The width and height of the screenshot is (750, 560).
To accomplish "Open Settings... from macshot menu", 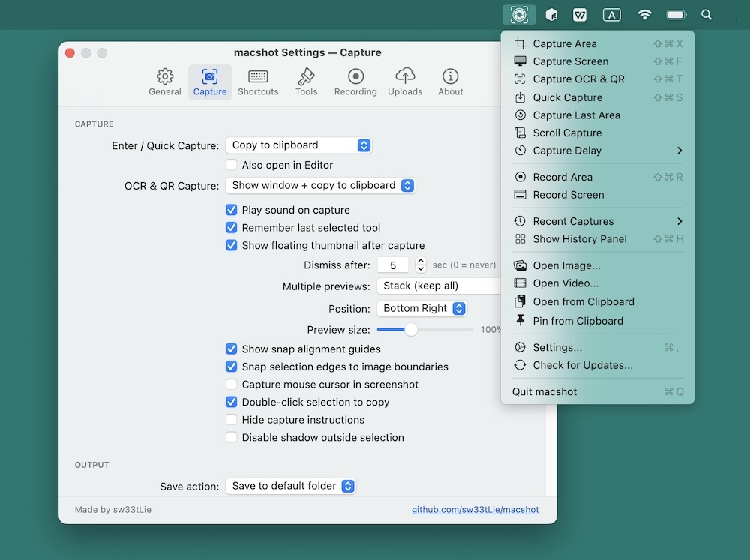I will tap(598, 347).
